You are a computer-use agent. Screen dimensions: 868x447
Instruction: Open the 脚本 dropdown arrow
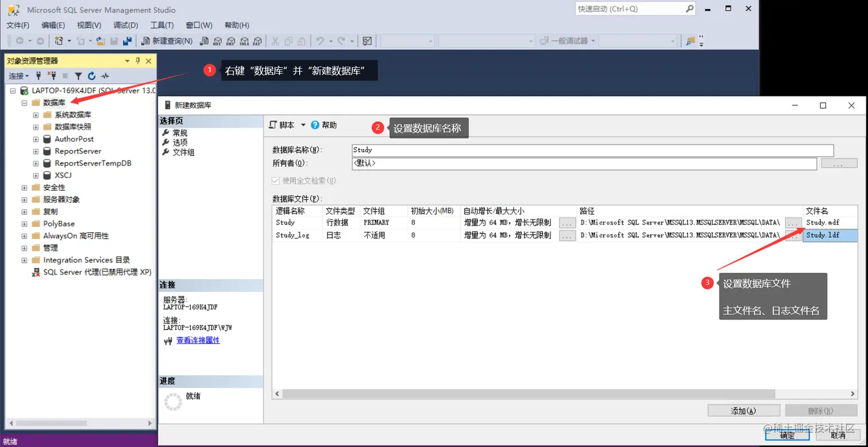303,125
